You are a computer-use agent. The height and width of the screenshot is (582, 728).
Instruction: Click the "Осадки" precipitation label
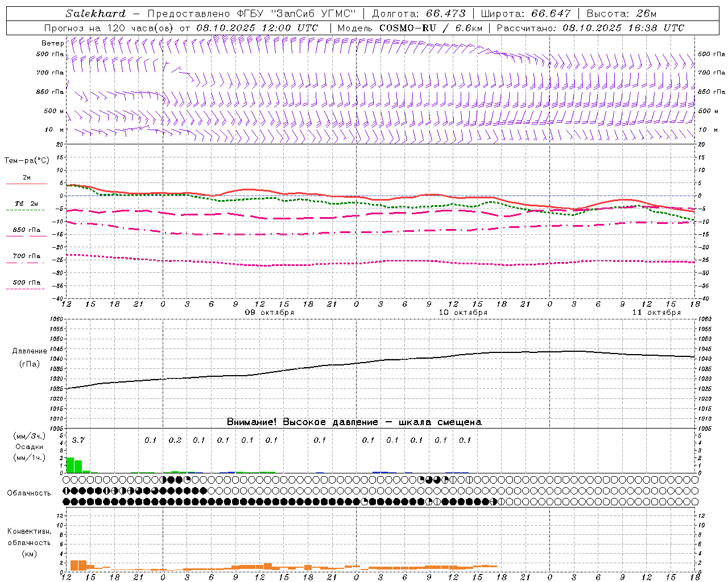pos(29,447)
